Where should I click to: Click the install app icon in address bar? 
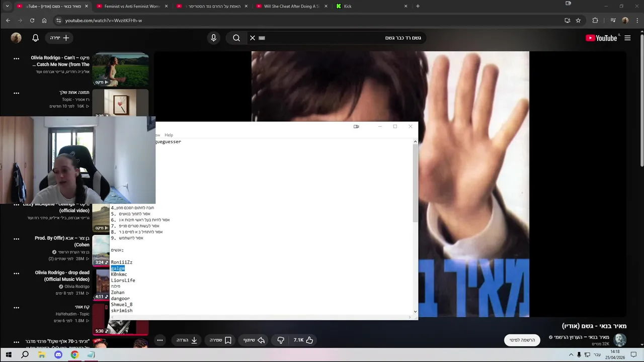coord(567,21)
